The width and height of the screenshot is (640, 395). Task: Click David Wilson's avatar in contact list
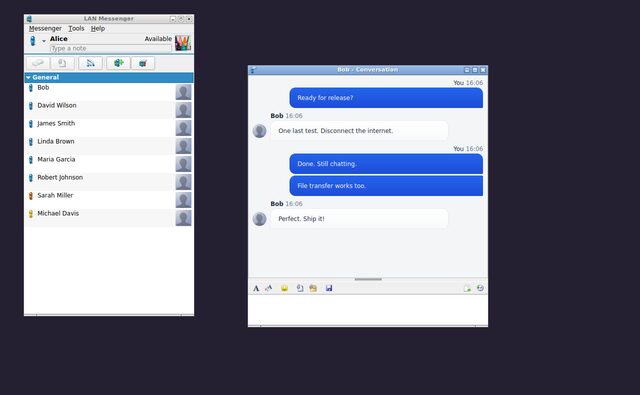pos(183,110)
